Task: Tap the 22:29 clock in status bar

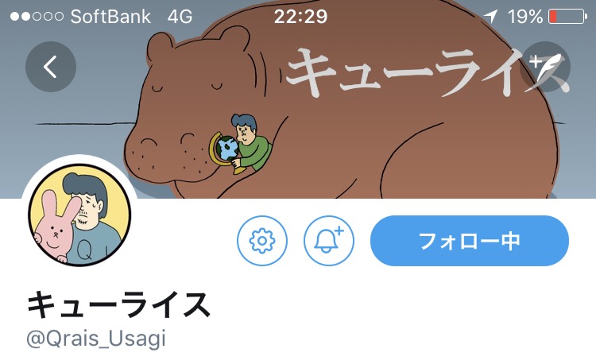Action: tap(300, 17)
